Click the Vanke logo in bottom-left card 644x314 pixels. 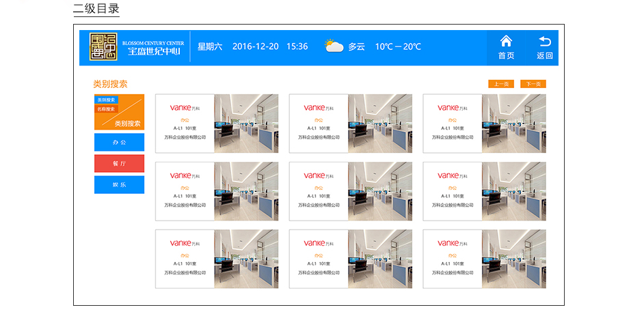pos(184,243)
